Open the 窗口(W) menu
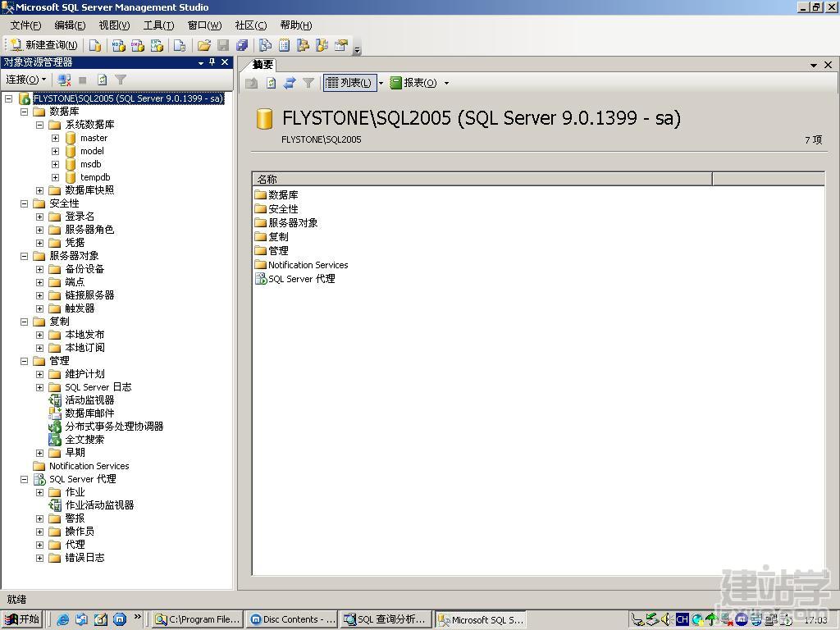This screenshot has height=630, width=840. [204, 25]
